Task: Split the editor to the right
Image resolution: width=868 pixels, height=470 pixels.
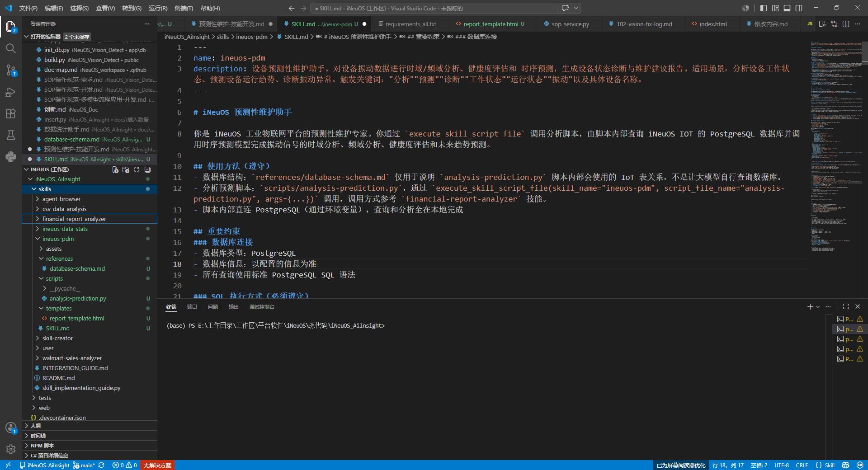Action: tap(846, 24)
